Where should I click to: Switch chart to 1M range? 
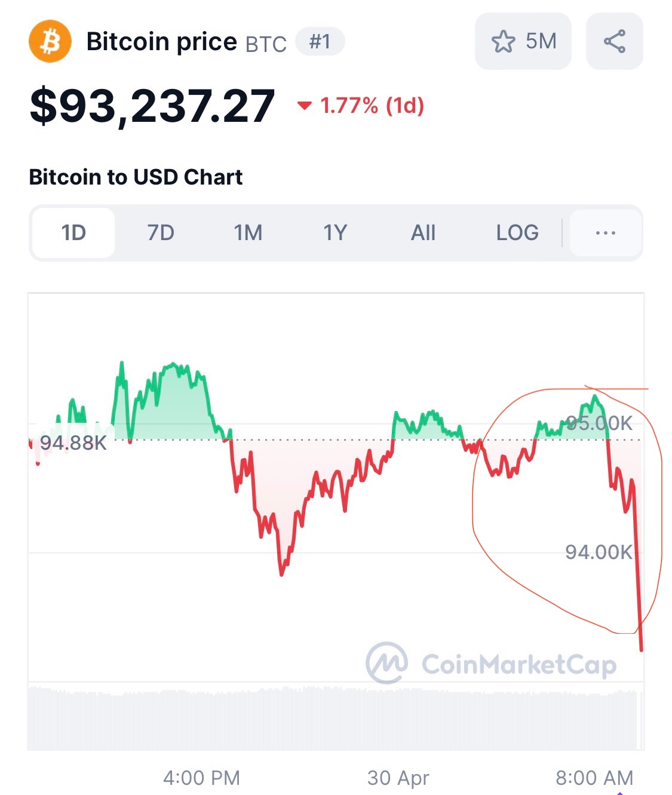click(x=248, y=233)
